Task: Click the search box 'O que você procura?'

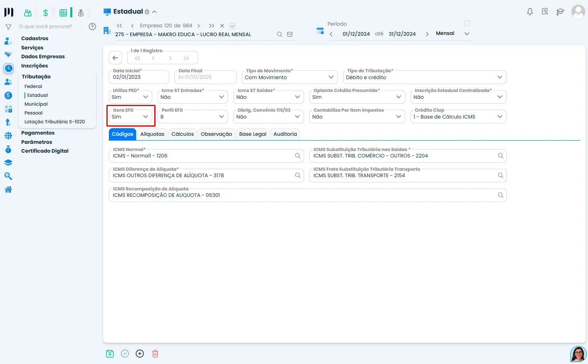Action: point(46,27)
